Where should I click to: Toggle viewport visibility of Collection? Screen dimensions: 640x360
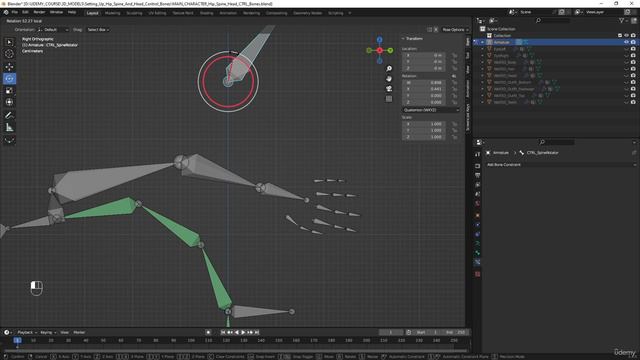(x=627, y=36)
